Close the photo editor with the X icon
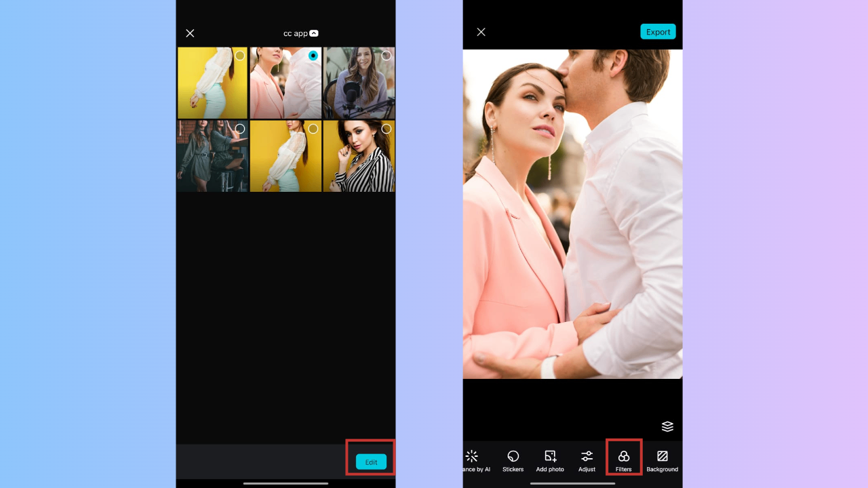Image resolution: width=868 pixels, height=488 pixels. point(481,32)
